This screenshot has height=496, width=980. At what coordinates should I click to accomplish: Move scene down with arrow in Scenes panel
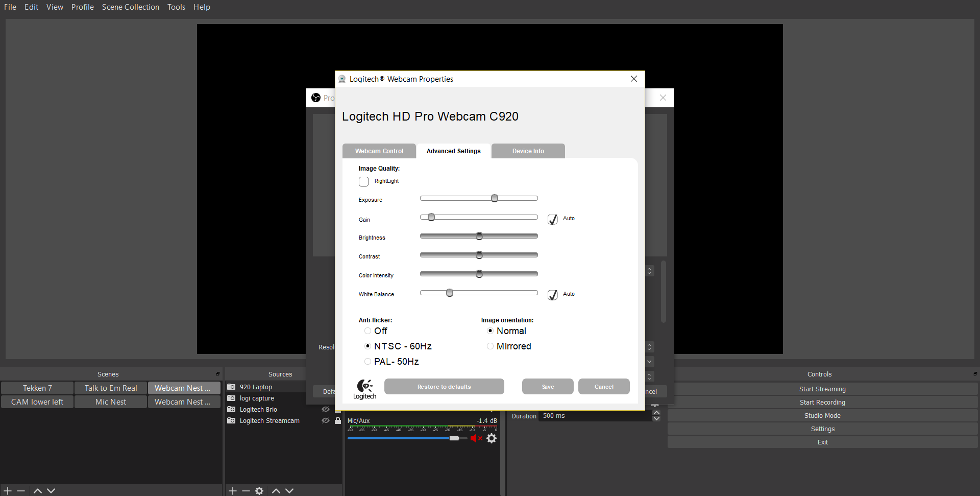point(51,491)
